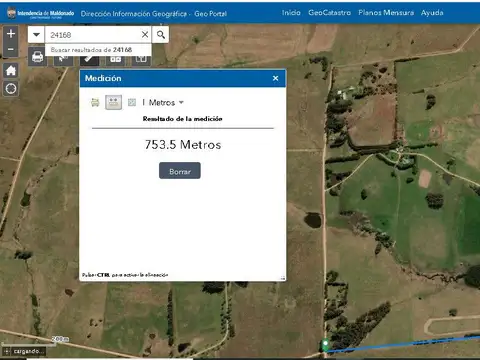The height and width of the screenshot is (360, 480).
Task: Click into the 24168 search field
Action: tap(93, 34)
